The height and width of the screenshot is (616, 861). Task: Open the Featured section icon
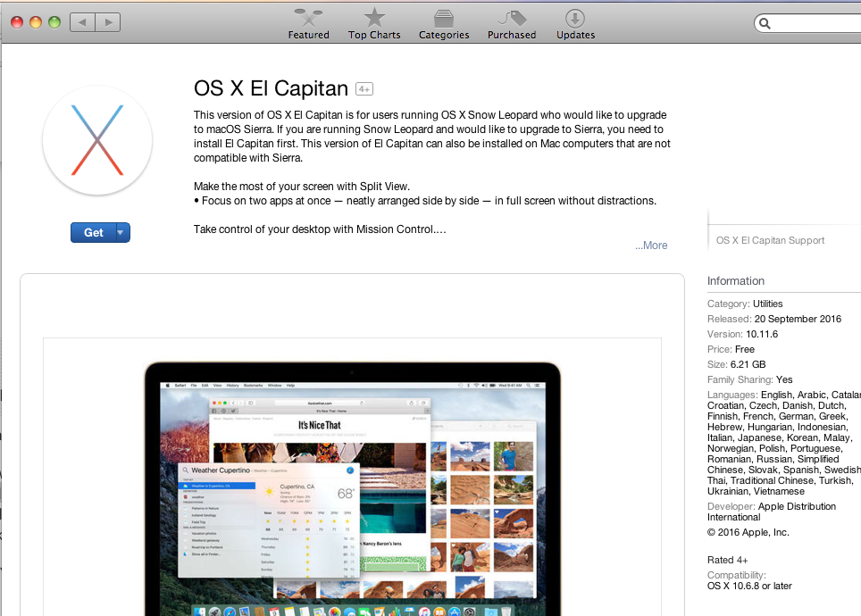[308, 18]
